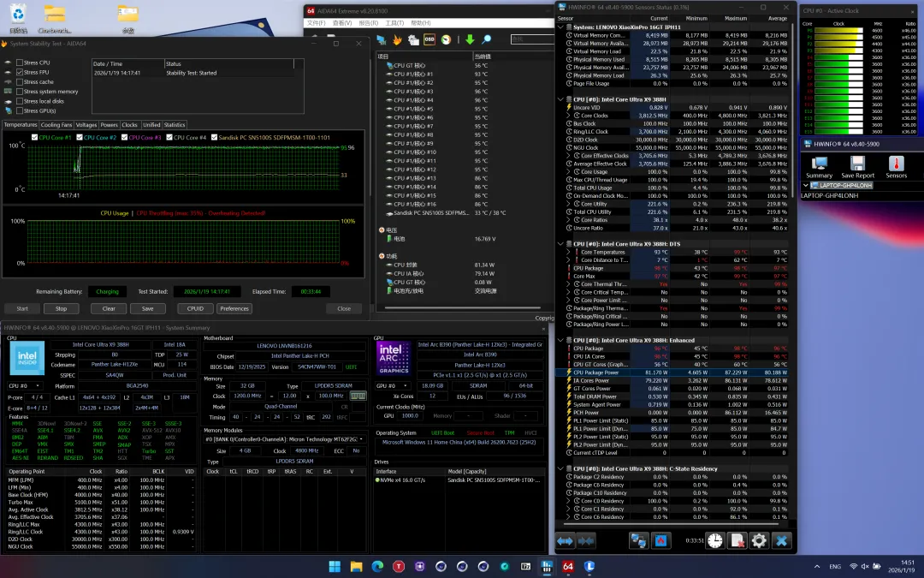Click the magnifier search icon in AIDA64 toolbar

tap(486, 39)
